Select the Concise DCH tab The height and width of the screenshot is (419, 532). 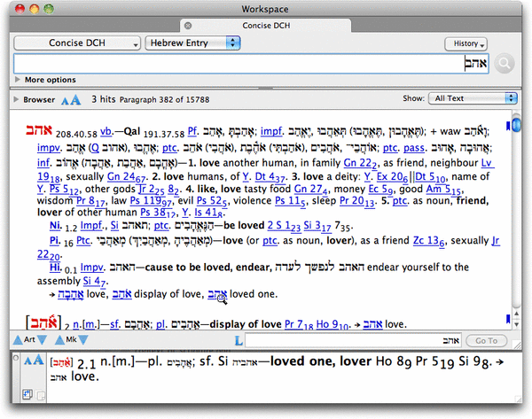(x=265, y=24)
